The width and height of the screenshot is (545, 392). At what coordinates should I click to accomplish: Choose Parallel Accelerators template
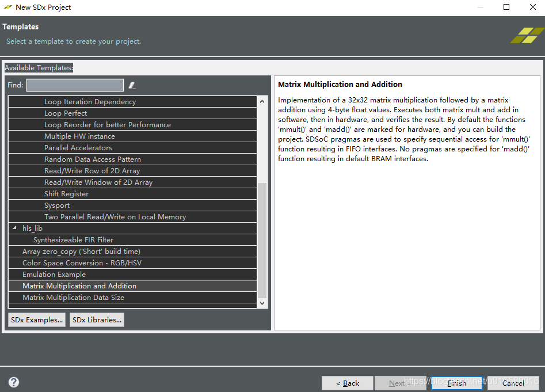tap(132, 147)
